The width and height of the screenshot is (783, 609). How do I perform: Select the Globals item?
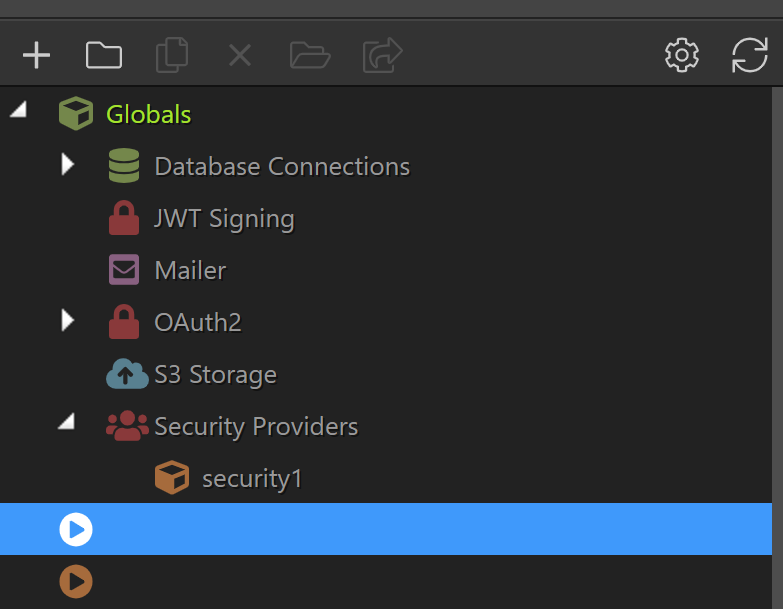pyautogui.click(x=149, y=114)
